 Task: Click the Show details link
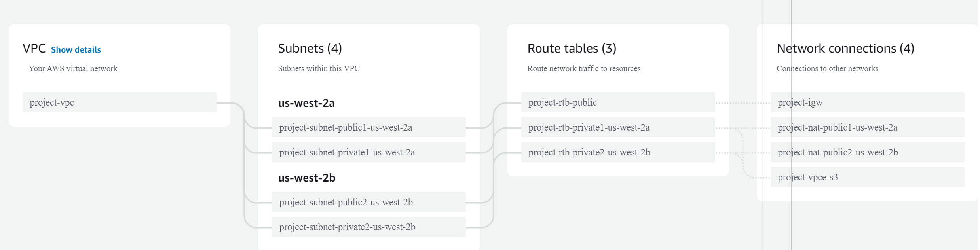coord(76,50)
